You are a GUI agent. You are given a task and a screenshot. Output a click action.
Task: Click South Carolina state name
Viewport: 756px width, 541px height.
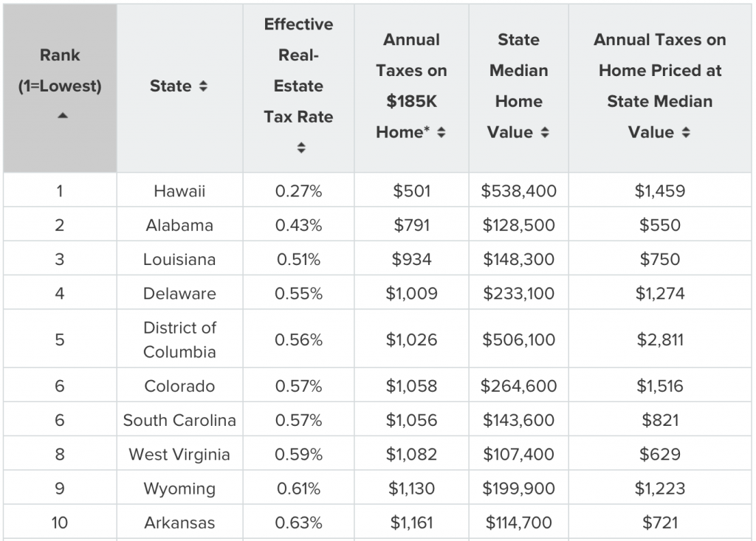(x=179, y=420)
